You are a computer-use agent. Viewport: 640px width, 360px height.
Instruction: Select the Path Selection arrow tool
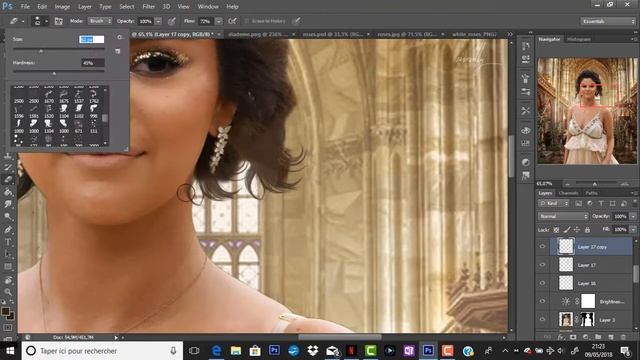pos(8,254)
